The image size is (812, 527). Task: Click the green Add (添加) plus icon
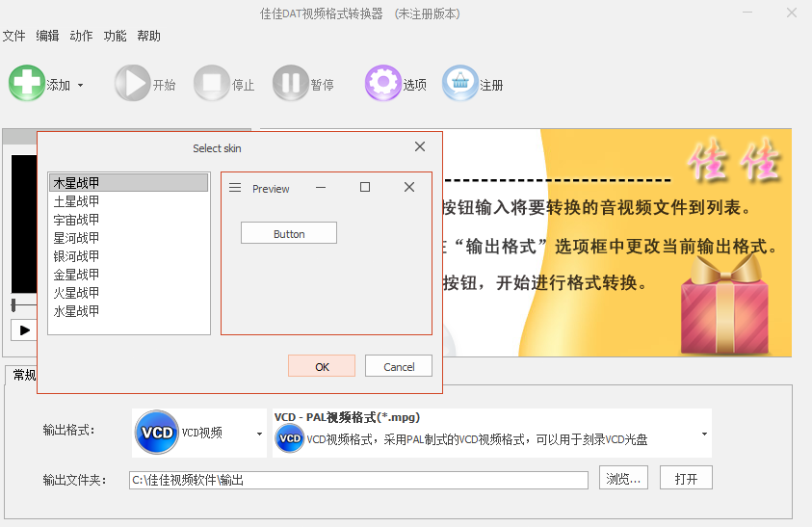click(26, 83)
